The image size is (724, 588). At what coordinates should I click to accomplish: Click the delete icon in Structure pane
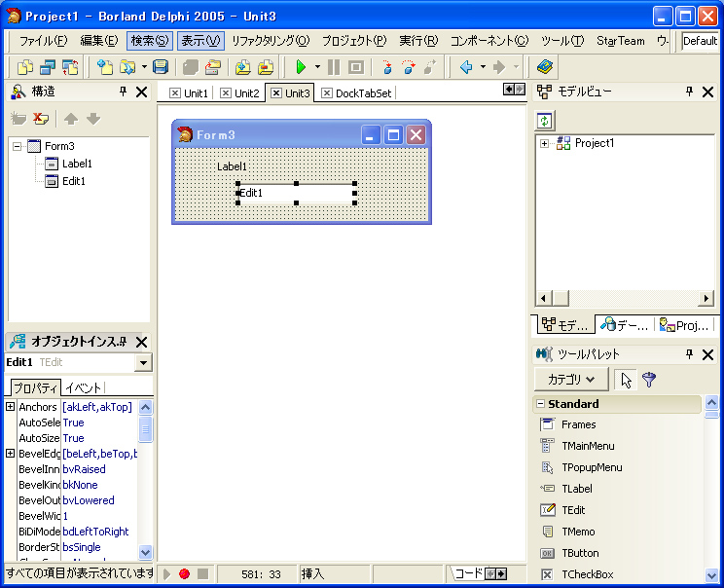click(x=41, y=119)
